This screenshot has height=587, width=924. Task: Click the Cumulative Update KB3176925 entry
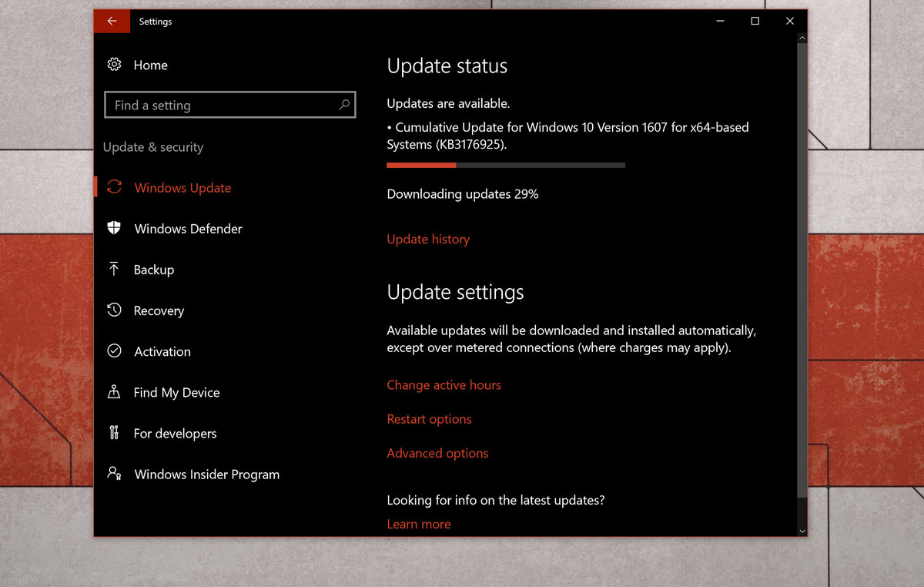click(x=567, y=136)
